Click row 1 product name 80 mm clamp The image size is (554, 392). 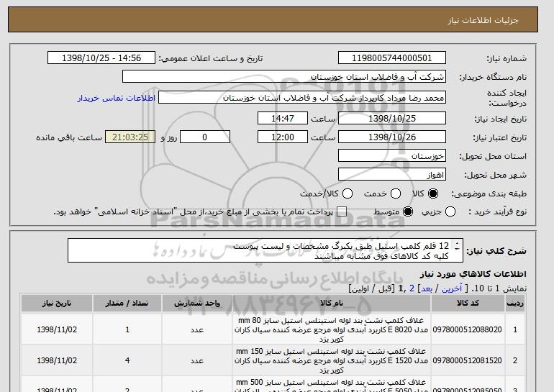[x=332, y=329]
